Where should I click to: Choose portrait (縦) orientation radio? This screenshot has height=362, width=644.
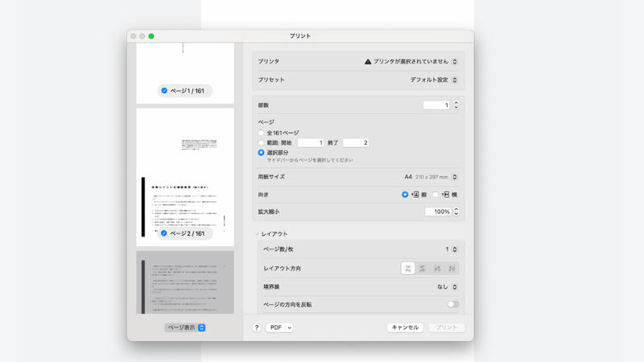[x=405, y=195]
